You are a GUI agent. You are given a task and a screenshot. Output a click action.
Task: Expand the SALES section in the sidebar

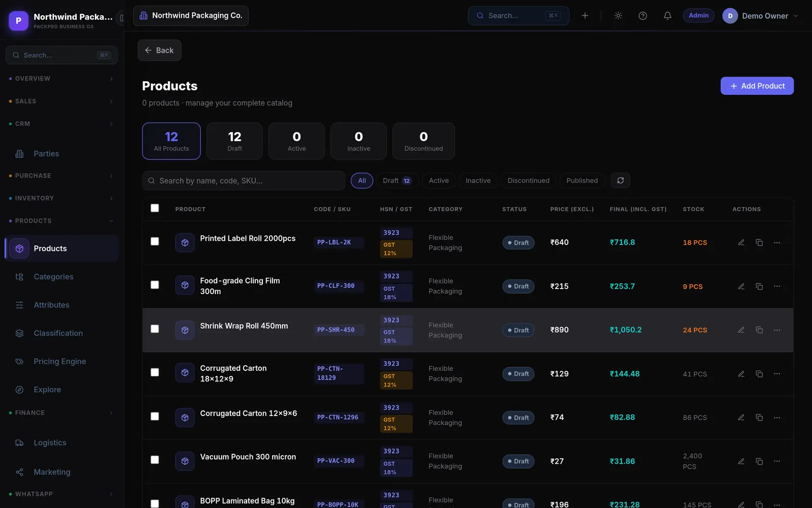61,101
